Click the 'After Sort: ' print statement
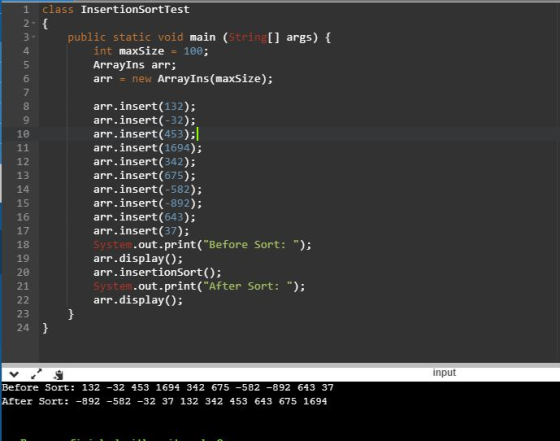The image size is (560, 441). (199, 286)
